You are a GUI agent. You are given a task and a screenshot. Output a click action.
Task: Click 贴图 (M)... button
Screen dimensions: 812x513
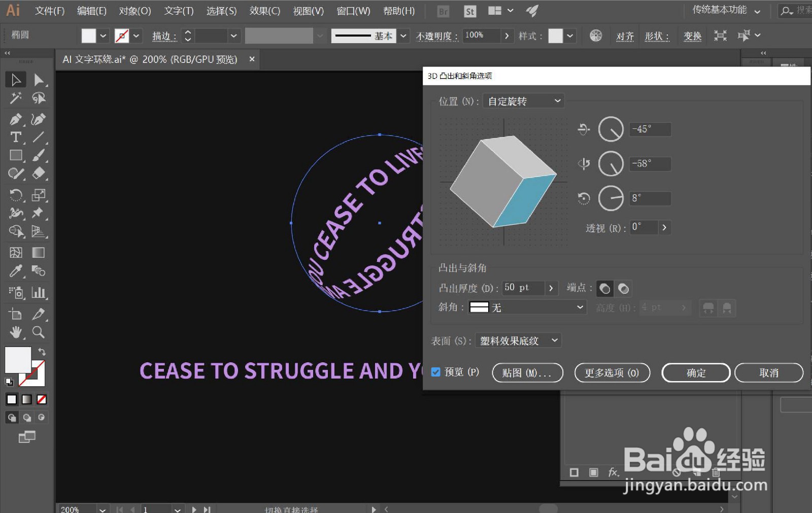[x=527, y=373]
